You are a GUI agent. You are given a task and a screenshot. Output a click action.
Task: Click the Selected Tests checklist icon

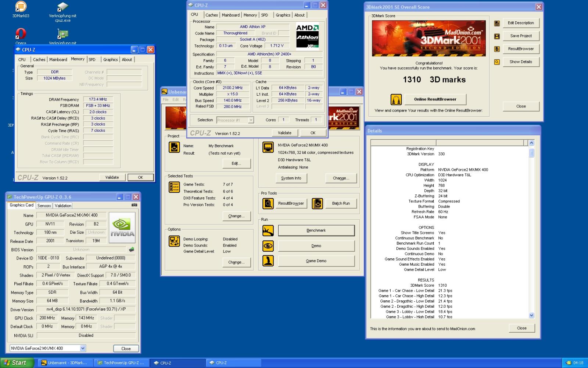pos(174,187)
